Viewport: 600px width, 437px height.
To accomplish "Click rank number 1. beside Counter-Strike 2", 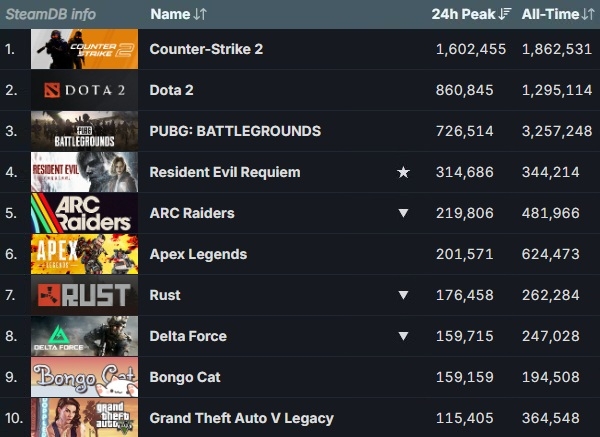I will pos(10,49).
